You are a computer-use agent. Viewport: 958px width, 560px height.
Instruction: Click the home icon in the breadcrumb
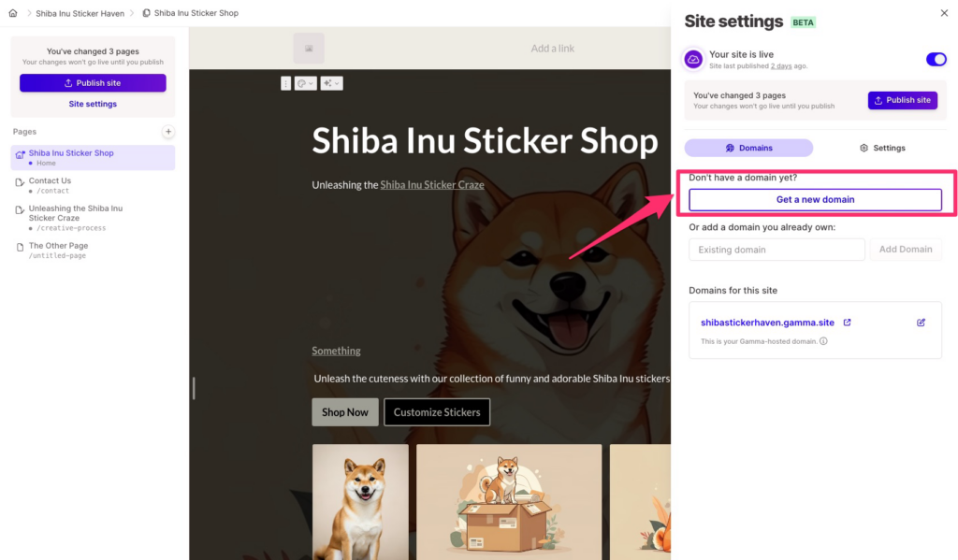13,13
